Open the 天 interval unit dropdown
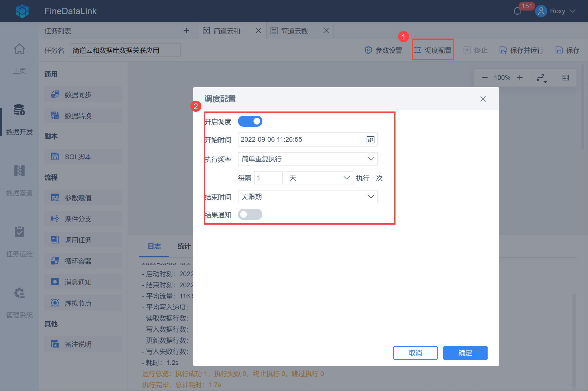Image resolution: width=588 pixels, height=391 pixels. (x=319, y=178)
